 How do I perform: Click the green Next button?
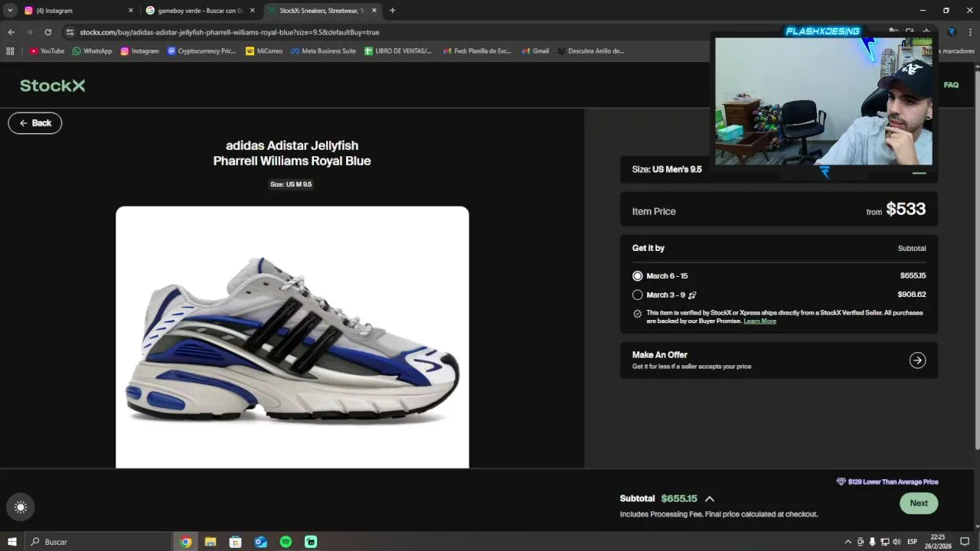pyautogui.click(x=919, y=503)
